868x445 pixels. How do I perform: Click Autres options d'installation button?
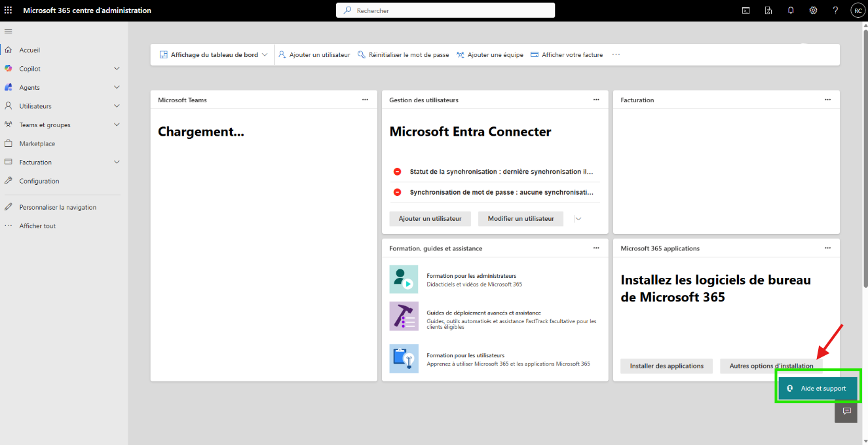click(771, 366)
